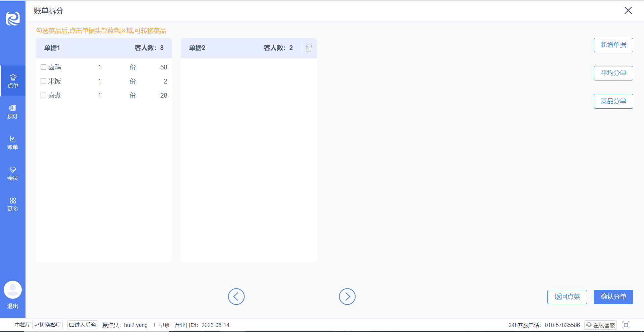
Task: Click the 客人数: 2 text
Action: pyautogui.click(x=278, y=48)
